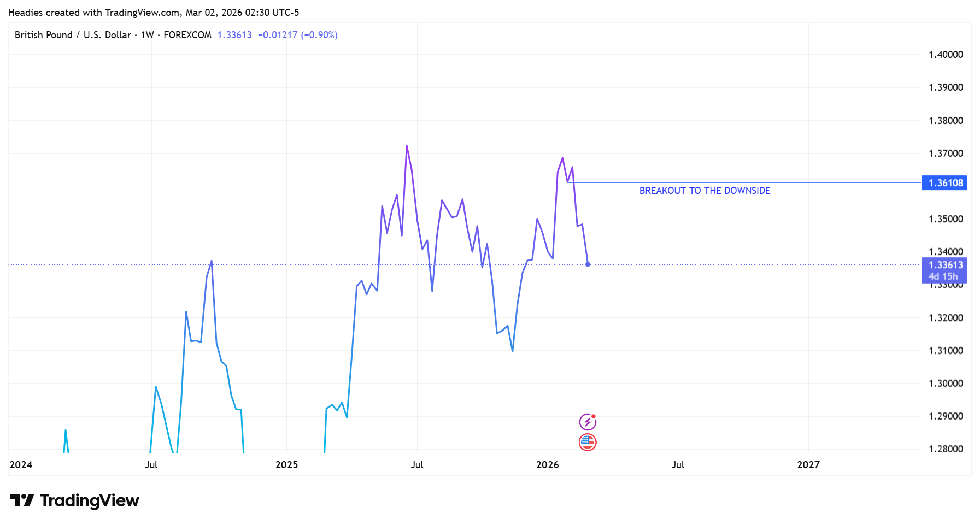The width and height of the screenshot is (980, 525).
Task: Click the 1.28000 price axis label
Action: pyautogui.click(x=946, y=449)
